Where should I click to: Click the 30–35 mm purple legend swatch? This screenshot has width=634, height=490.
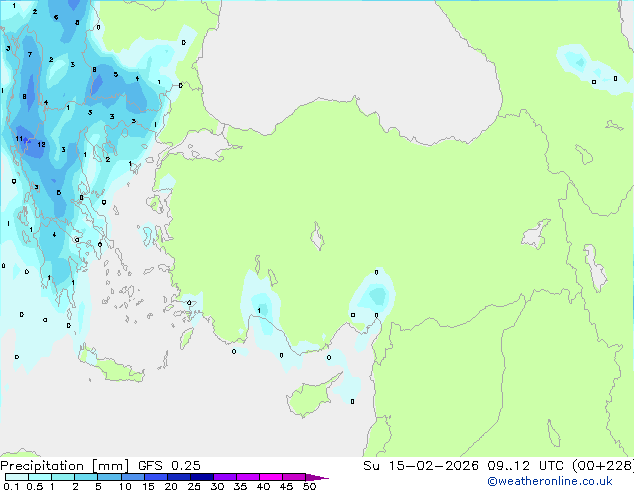pyautogui.click(x=224, y=477)
